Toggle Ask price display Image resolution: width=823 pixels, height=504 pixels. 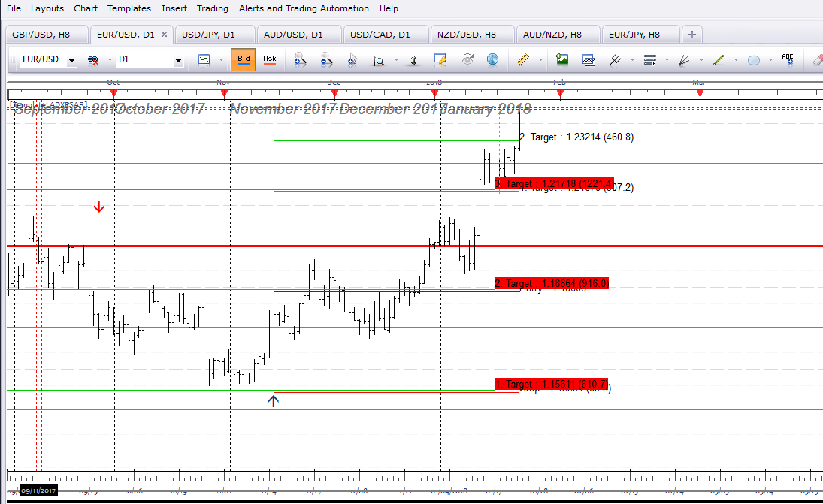click(270, 59)
